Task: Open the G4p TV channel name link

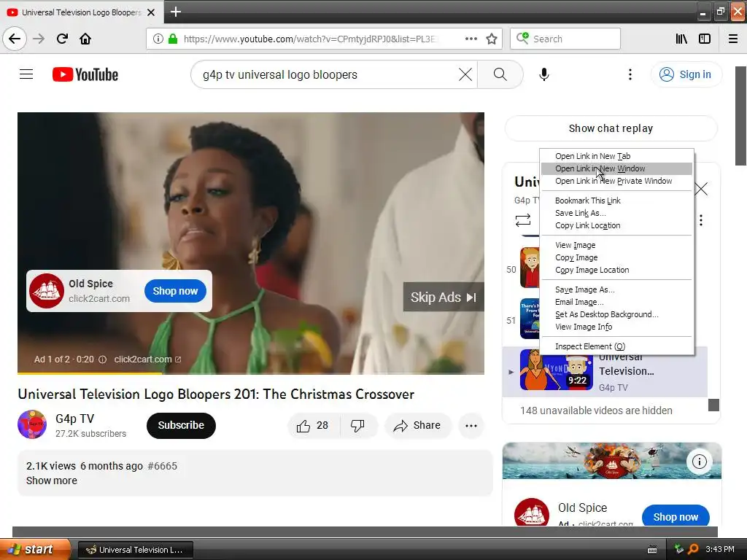Action: point(75,419)
